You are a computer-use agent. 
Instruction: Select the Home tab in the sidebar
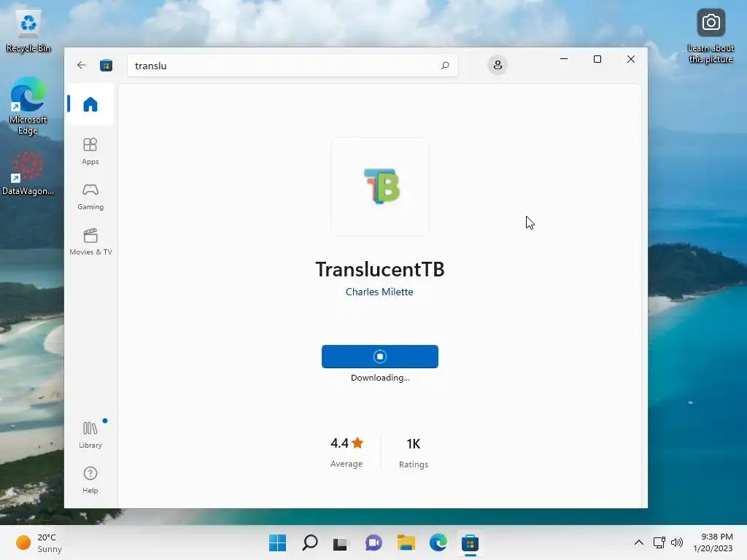click(90, 104)
